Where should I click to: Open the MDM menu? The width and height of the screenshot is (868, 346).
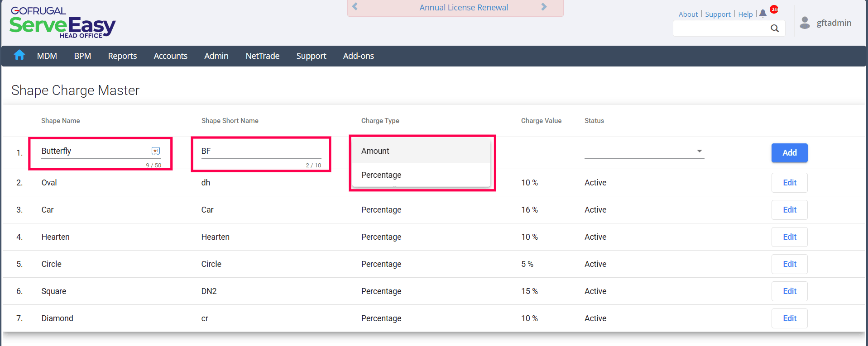click(x=47, y=56)
